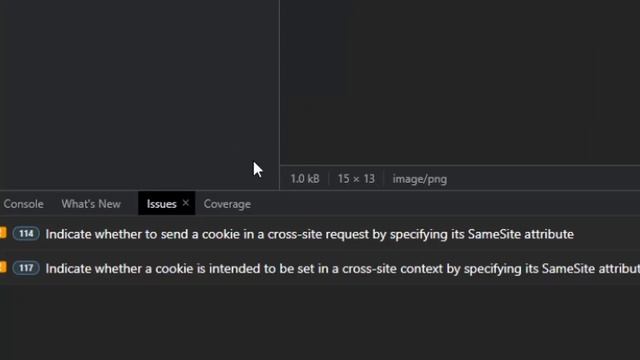The image size is (640, 360).
Task: Open the Console drawer tab
Action: click(x=23, y=204)
